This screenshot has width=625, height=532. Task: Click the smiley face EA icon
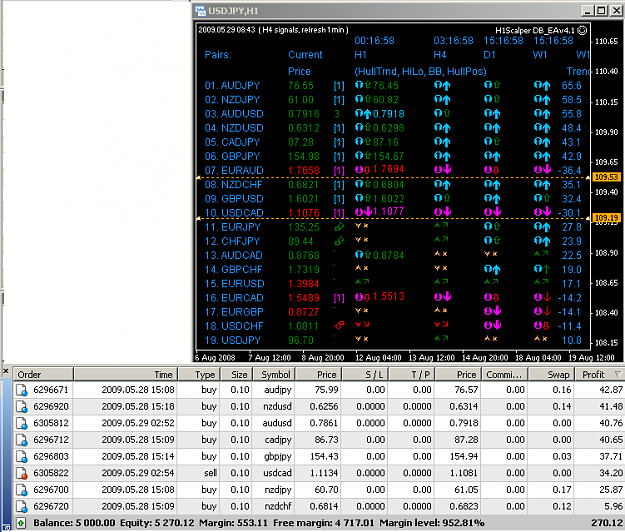pyautogui.click(x=582, y=30)
